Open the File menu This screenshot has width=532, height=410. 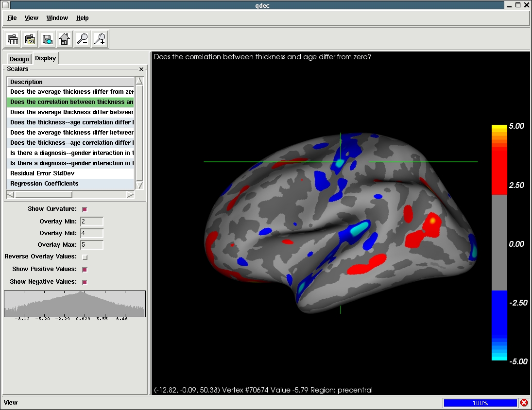tap(12, 18)
